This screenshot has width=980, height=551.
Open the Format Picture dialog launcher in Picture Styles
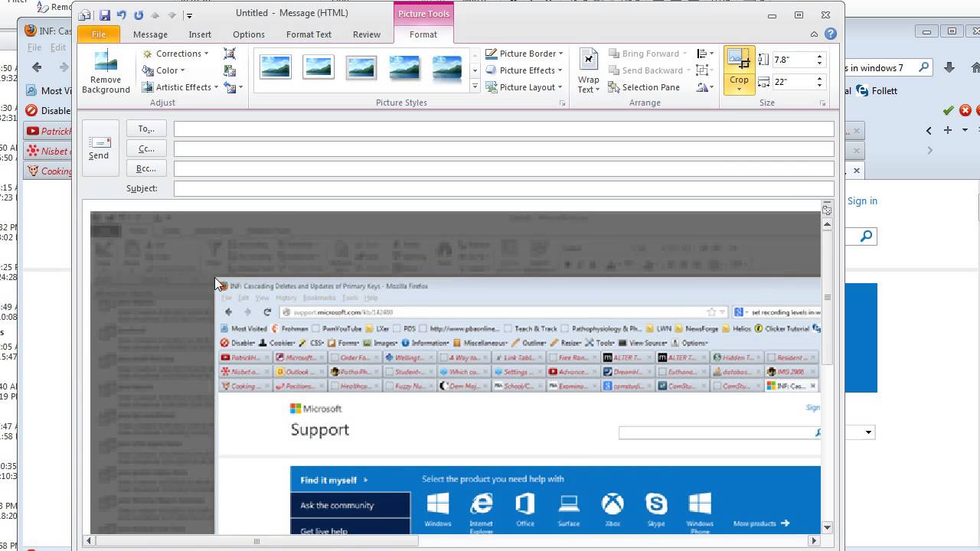(562, 103)
